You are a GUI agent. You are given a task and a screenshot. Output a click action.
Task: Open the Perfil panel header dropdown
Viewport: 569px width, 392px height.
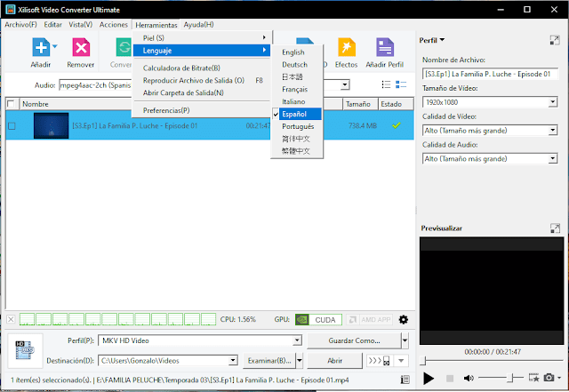click(x=442, y=40)
